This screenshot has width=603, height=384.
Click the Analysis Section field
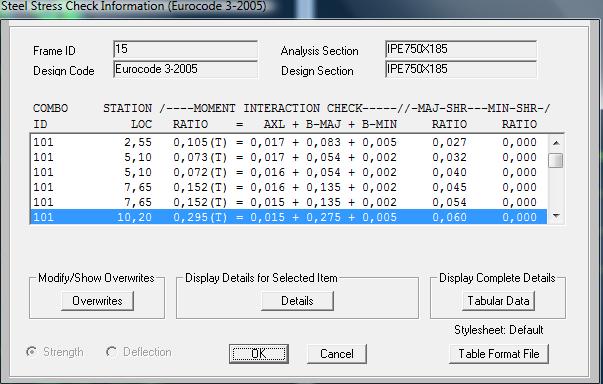pos(461,50)
